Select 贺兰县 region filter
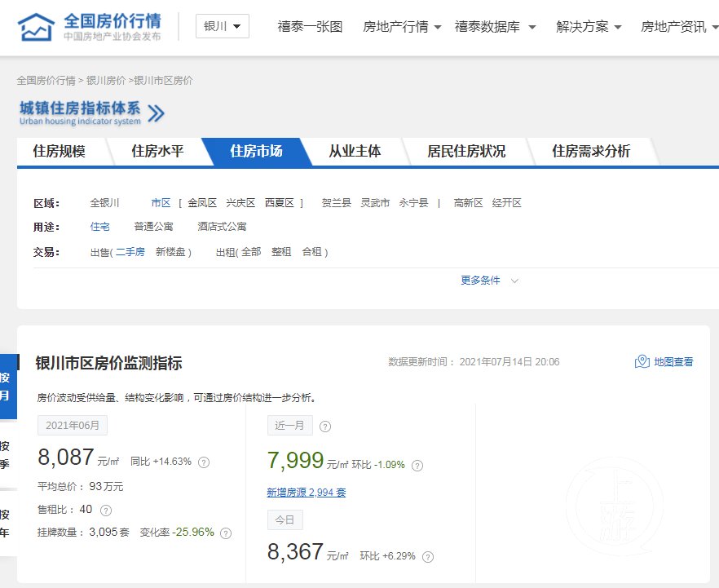719x588 pixels. (337, 203)
